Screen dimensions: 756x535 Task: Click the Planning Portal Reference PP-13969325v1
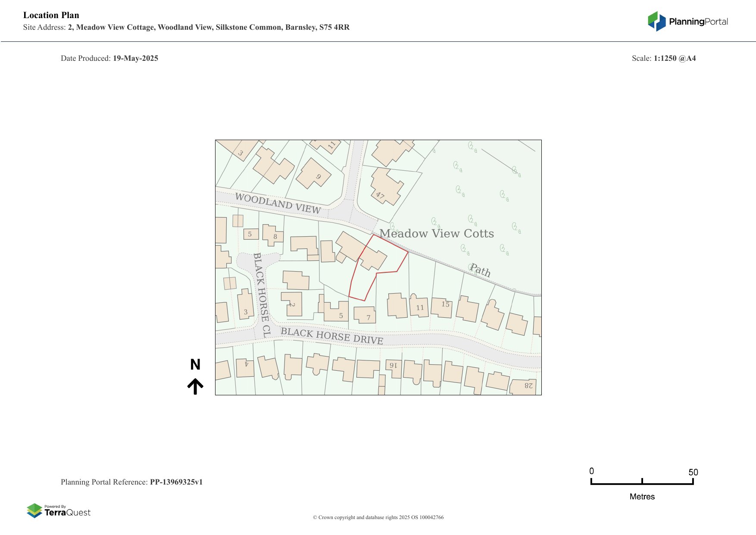176,482
